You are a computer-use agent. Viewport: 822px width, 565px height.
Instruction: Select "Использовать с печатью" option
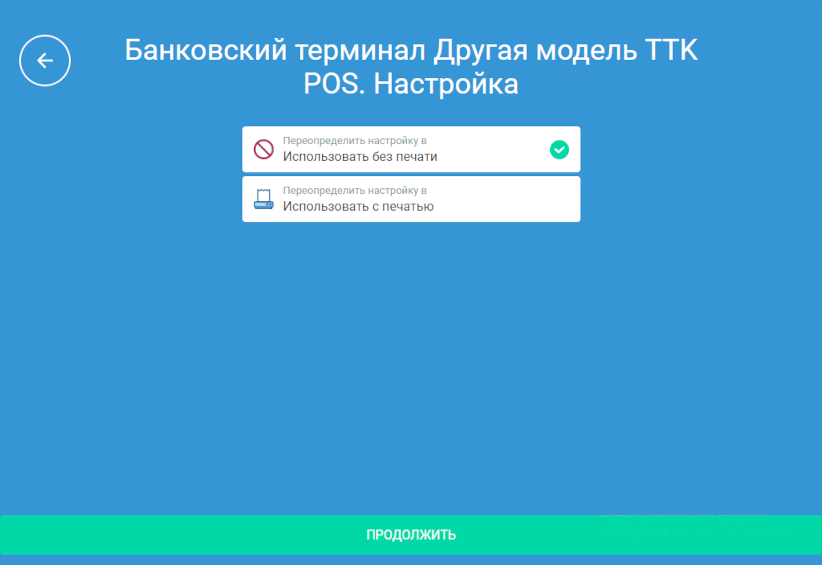pos(411,199)
